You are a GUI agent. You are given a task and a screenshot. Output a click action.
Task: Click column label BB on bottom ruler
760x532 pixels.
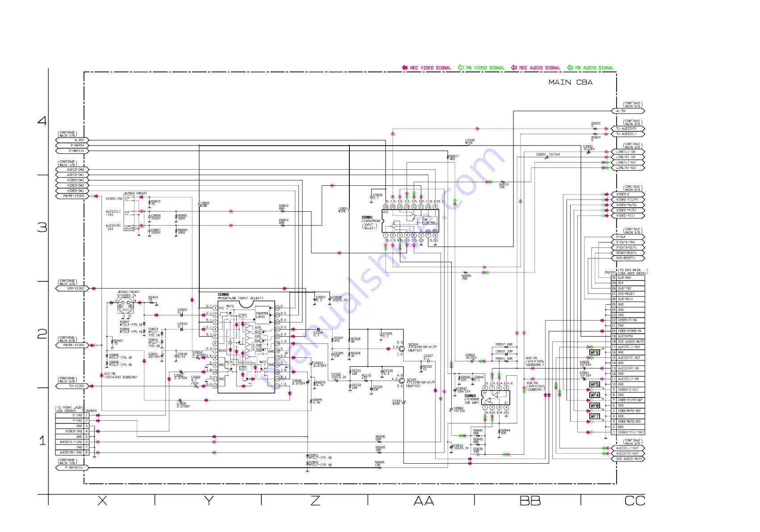(x=530, y=501)
